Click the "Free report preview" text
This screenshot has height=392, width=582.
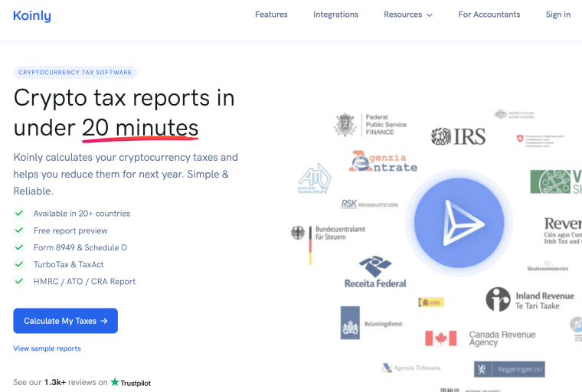(x=70, y=230)
